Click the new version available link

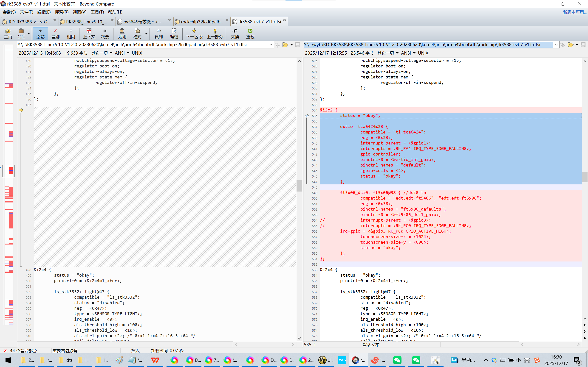(x=574, y=12)
